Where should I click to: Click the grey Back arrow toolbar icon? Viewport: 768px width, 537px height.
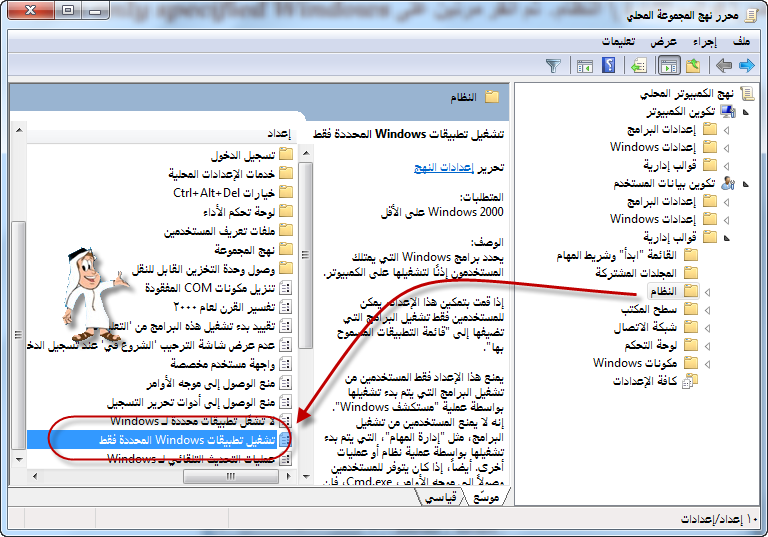click(723, 65)
